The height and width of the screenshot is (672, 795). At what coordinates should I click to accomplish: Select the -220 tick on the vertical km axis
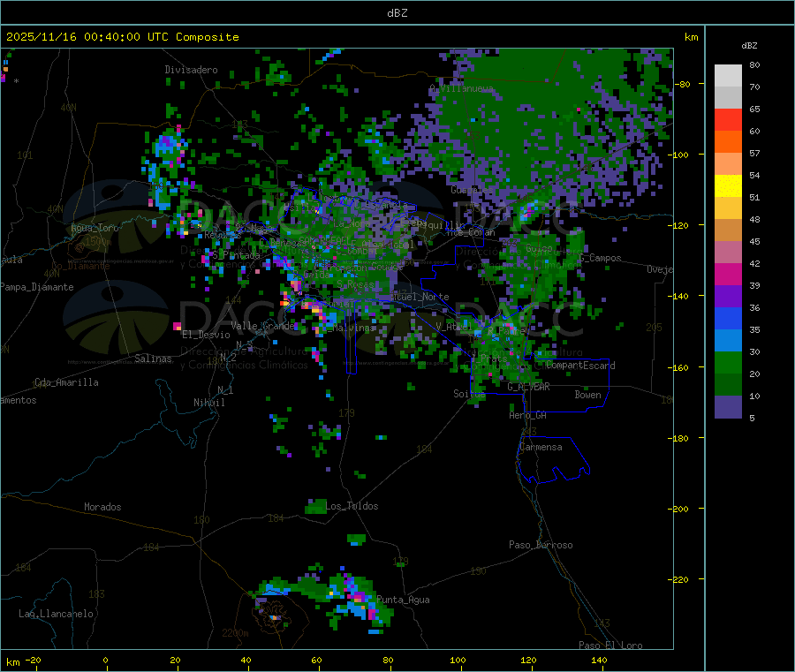pos(678,580)
